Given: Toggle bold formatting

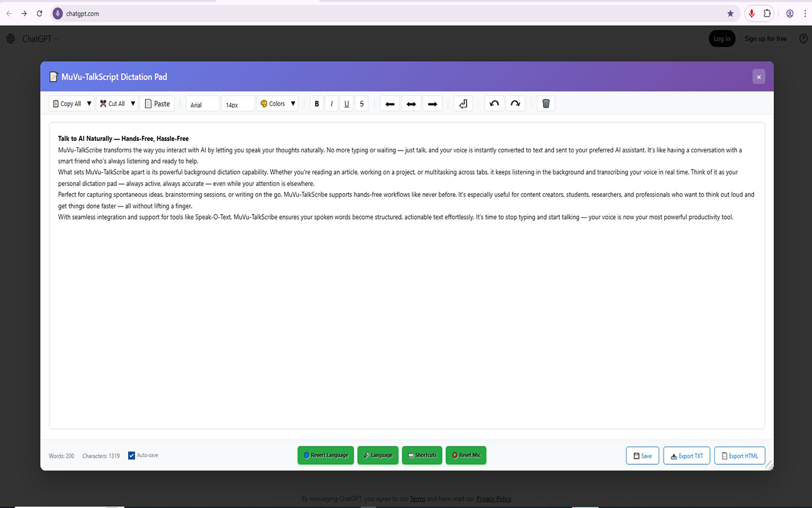Looking at the screenshot, I should click(317, 104).
